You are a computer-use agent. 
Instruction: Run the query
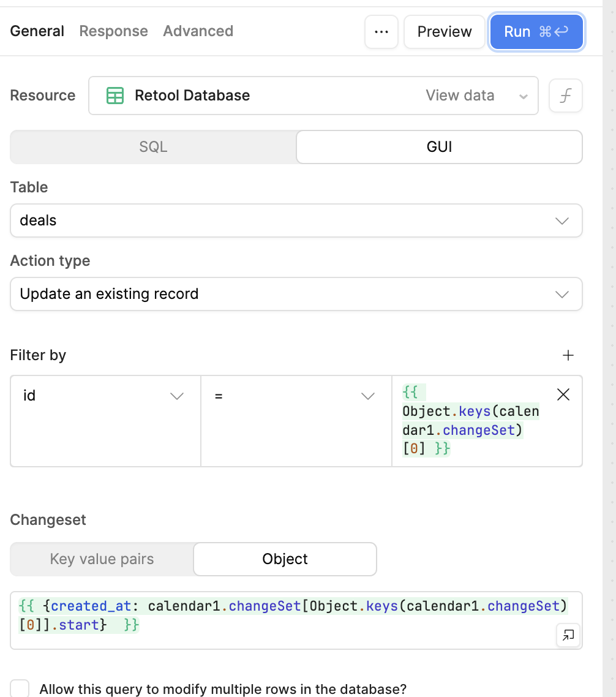pyautogui.click(x=536, y=32)
